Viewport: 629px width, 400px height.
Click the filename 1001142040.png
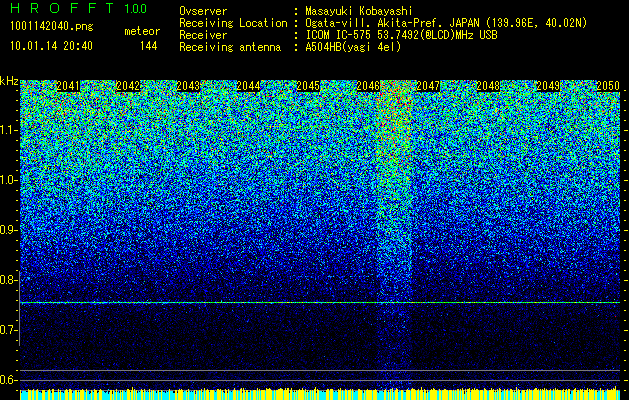click(x=52, y=26)
